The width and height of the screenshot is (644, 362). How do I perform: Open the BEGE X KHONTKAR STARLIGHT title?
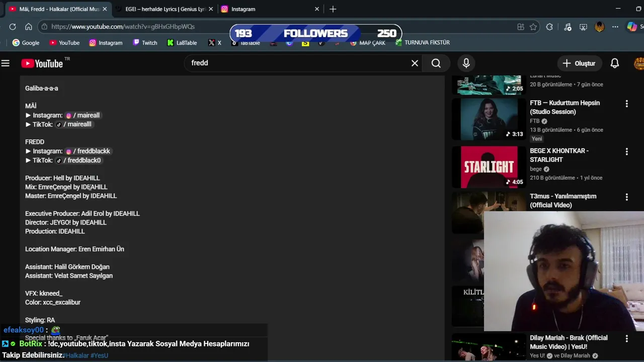[x=559, y=155]
